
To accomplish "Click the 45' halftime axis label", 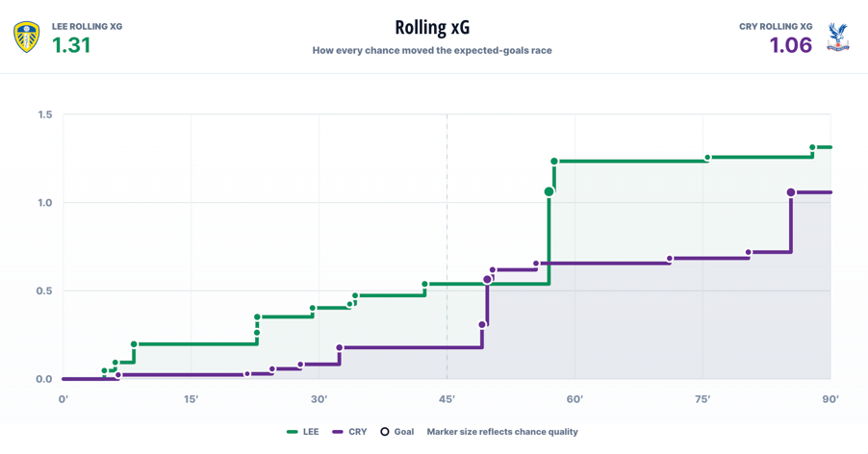I will [447, 399].
